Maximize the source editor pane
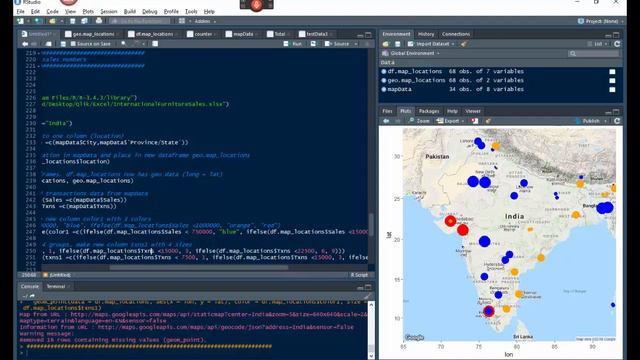Image resolution: width=640 pixels, height=360 pixels. [368, 35]
